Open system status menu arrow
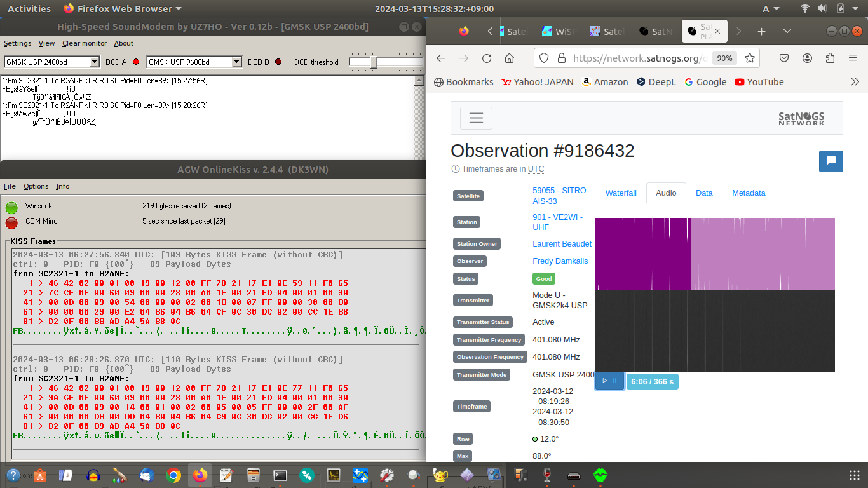This screenshot has height=488, width=868. click(855, 8)
